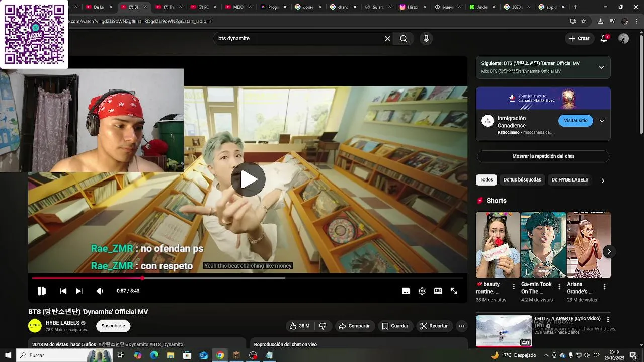Subscribe with the Suscribirse button
This screenshot has width=644, height=362.
pos(113,326)
